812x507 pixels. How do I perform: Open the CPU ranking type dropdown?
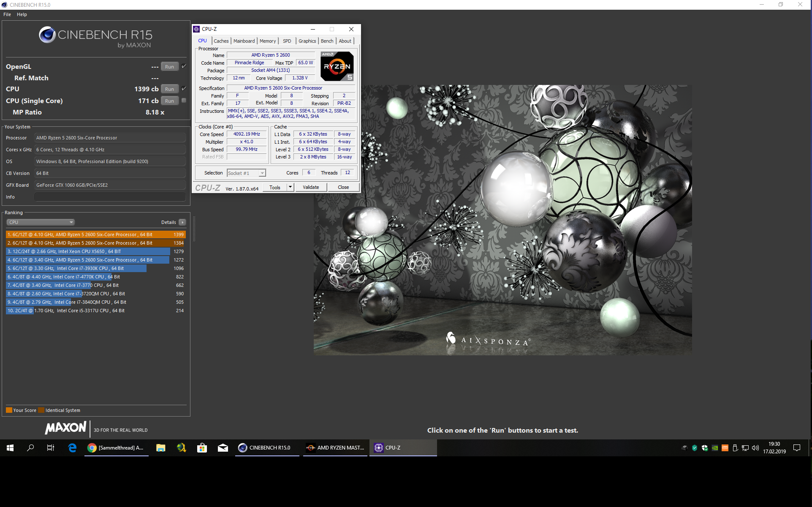click(x=41, y=222)
